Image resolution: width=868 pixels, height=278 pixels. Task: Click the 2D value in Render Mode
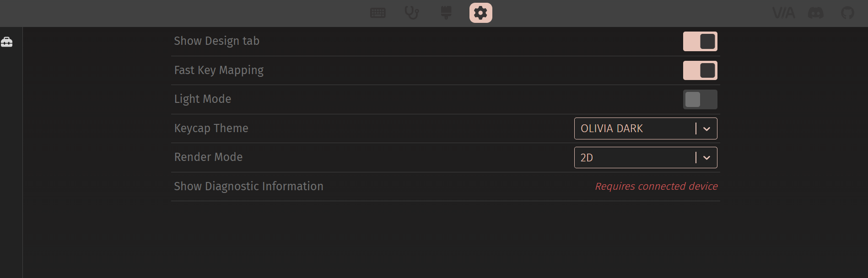point(587,158)
